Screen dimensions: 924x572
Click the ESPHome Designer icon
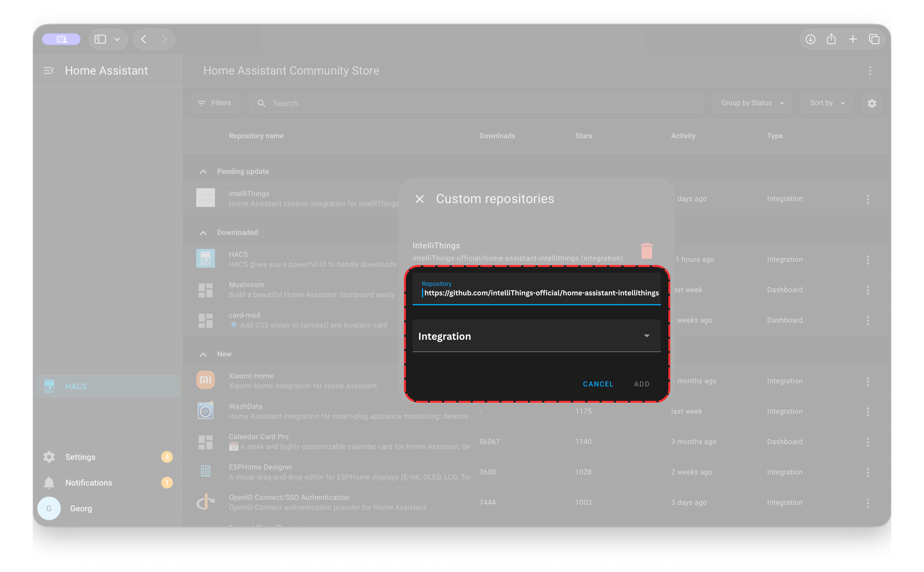click(205, 471)
